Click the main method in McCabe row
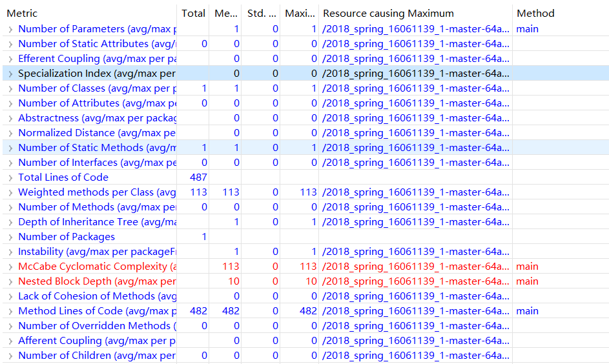The height and width of the screenshot is (364, 609). click(527, 267)
